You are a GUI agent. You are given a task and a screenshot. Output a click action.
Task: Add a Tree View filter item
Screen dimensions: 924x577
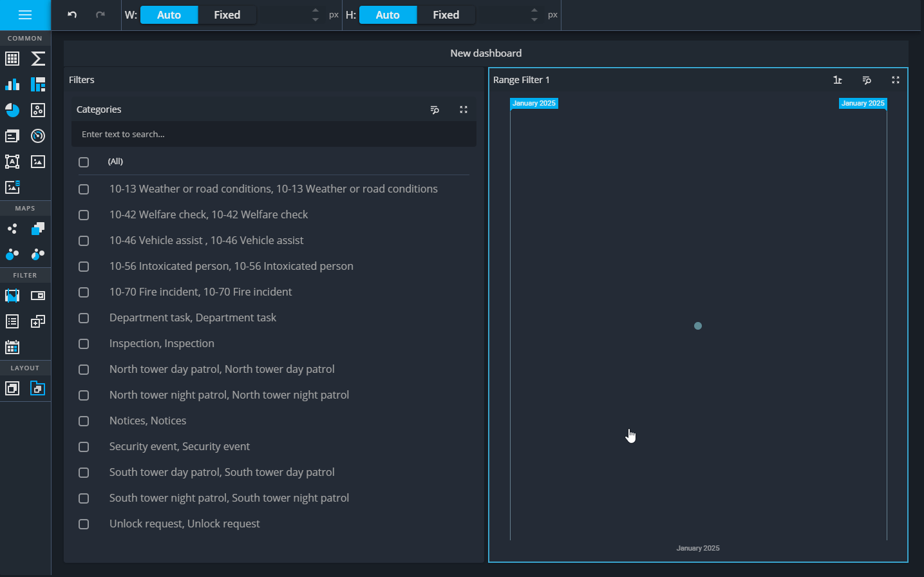point(38,321)
